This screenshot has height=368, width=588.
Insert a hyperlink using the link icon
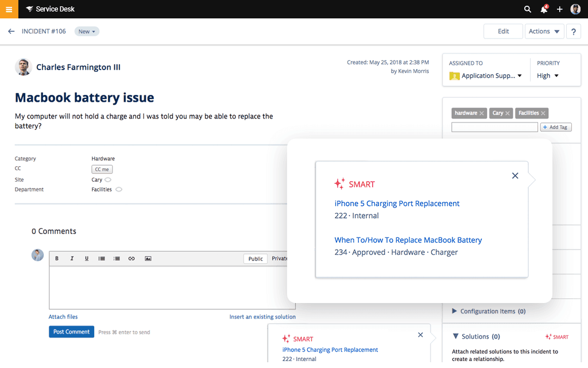click(x=131, y=258)
